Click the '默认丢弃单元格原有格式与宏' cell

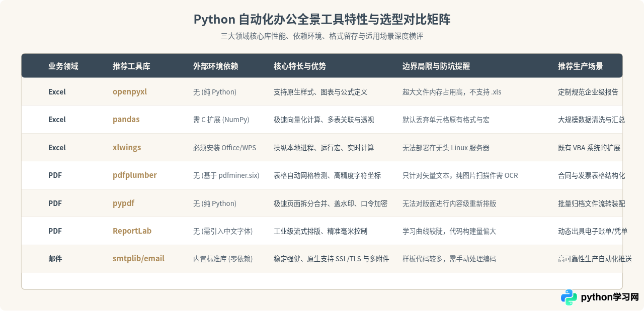(x=446, y=120)
